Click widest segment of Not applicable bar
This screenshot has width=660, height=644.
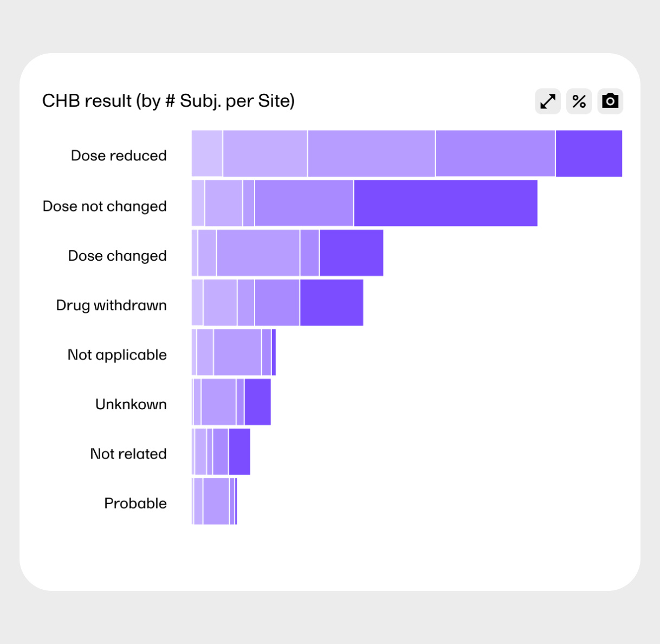pyautogui.click(x=237, y=352)
